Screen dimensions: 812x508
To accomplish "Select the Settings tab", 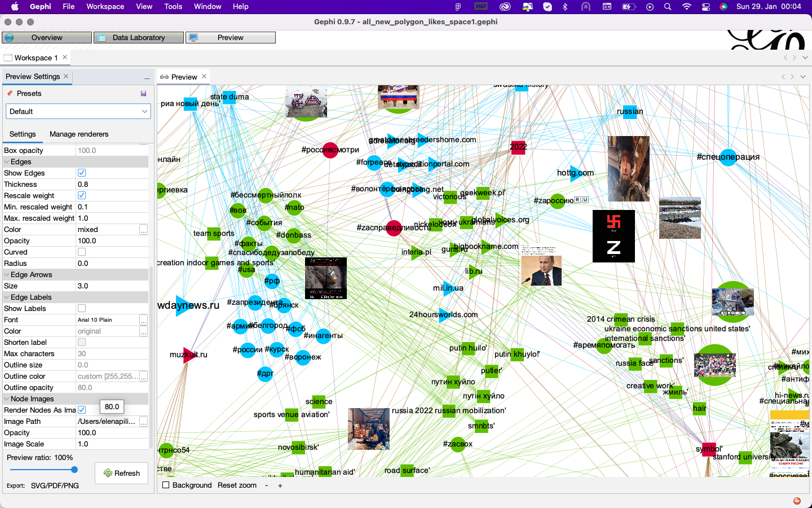I will [x=23, y=134].
